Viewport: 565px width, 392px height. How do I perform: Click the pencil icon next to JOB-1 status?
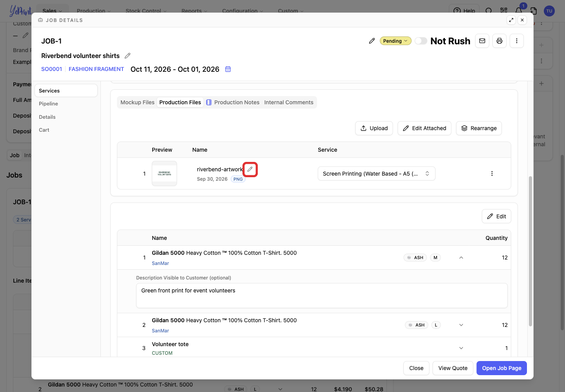(x=372, y=41)
